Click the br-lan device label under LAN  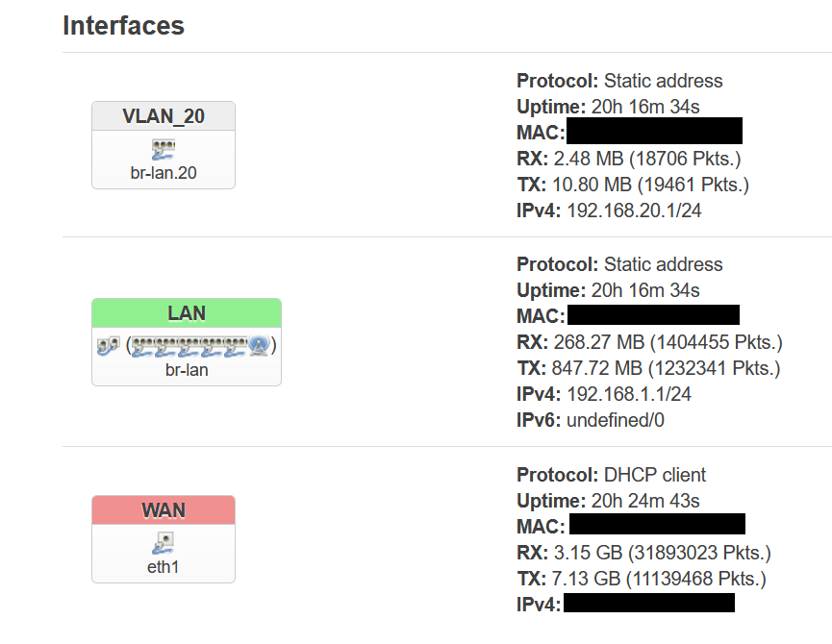click(187, 370)
